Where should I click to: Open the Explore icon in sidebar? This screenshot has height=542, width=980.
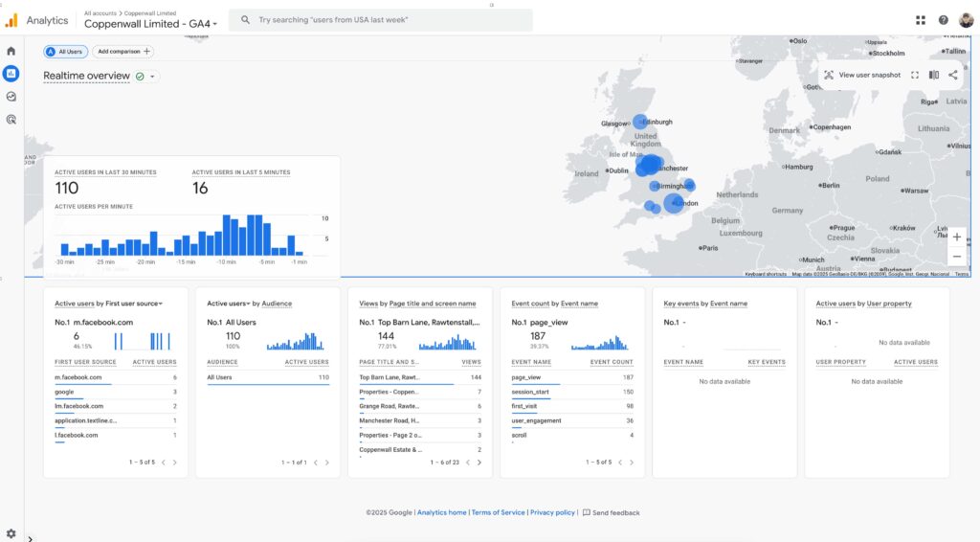11,97
